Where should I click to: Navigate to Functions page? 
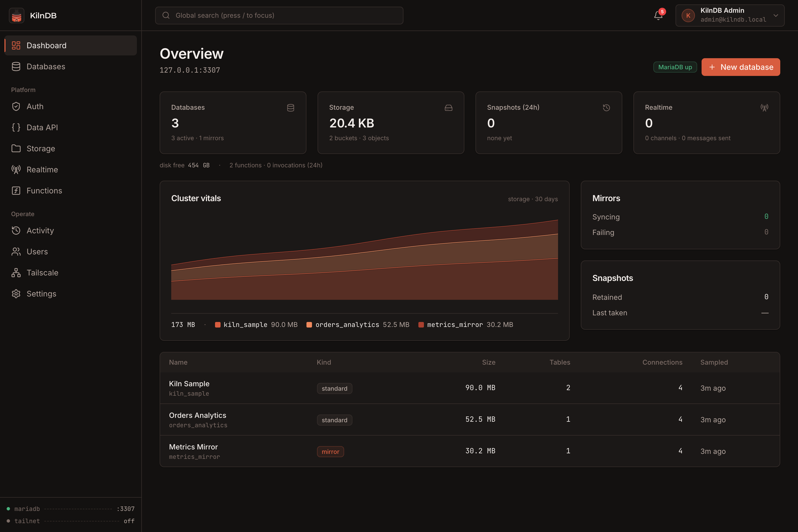click(x=71, y=191)
